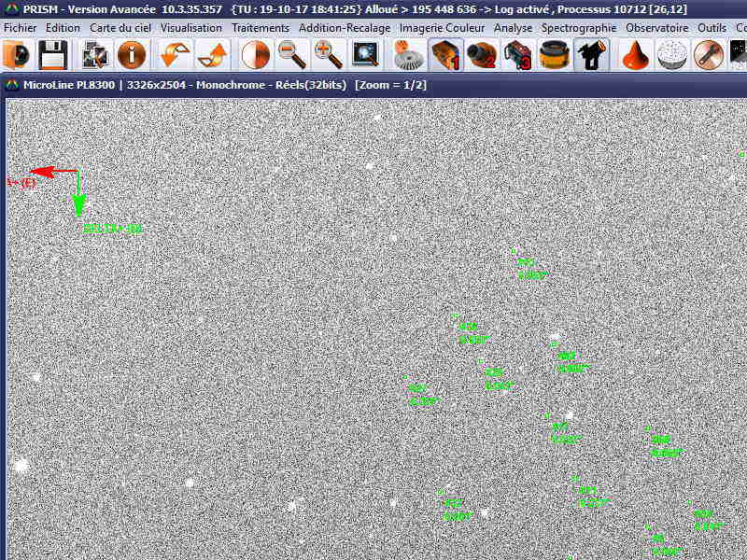Click the half-circle contrast threshold icon
Viewport: 747px width, 560px height.
click(x=255, y=56)
